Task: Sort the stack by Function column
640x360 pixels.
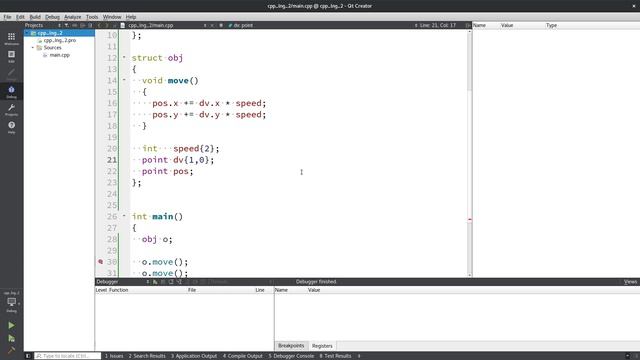Action: click(119, 290)
